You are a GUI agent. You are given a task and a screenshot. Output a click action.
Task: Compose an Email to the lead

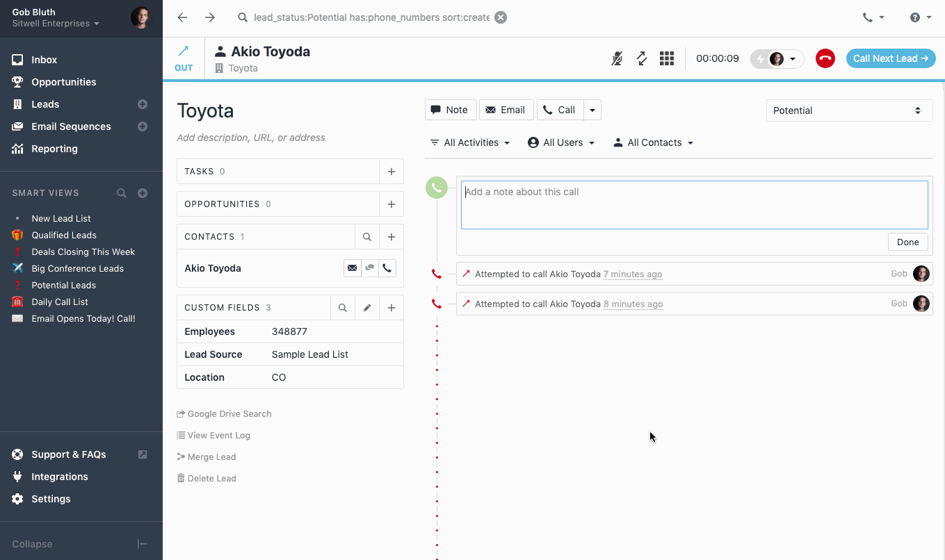[506, 110]
